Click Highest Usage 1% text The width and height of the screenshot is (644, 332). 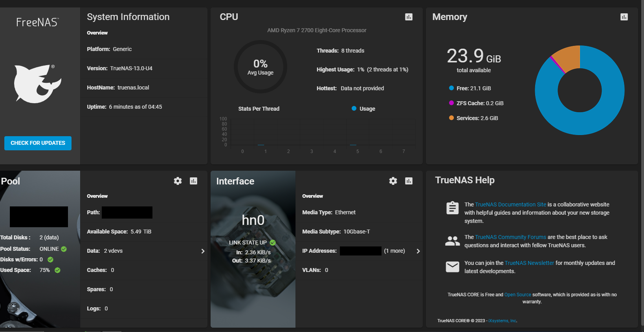[362, 69]
